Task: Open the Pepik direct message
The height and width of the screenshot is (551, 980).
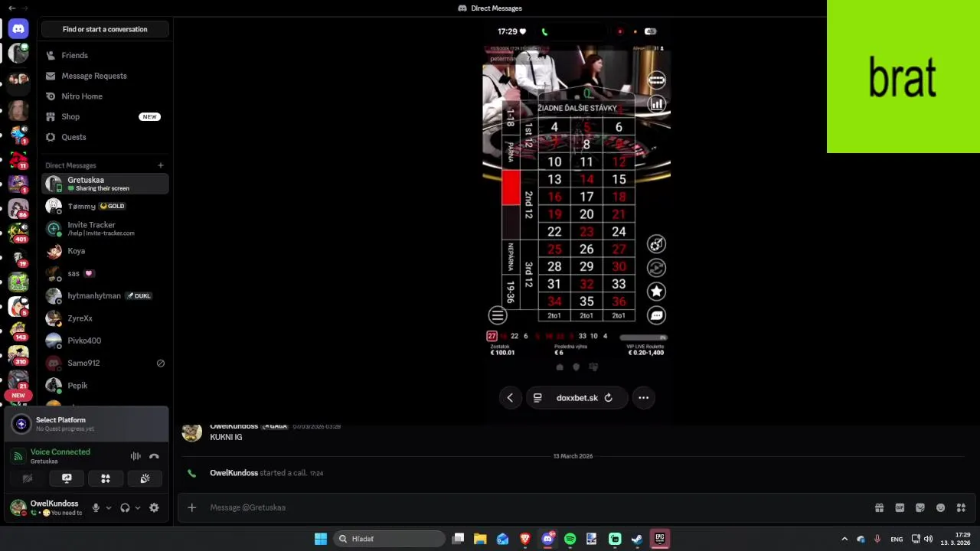Action: click(x=105, y=385)
